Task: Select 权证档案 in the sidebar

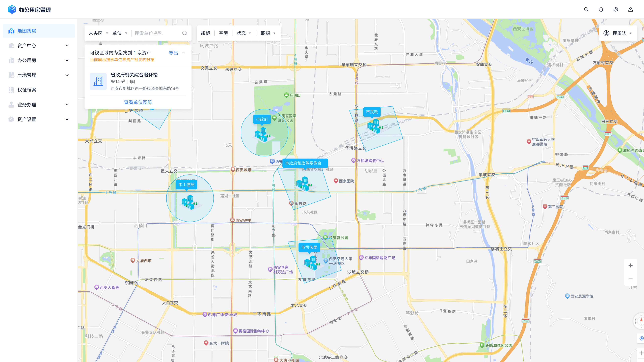Action: (x=27, y=90)
